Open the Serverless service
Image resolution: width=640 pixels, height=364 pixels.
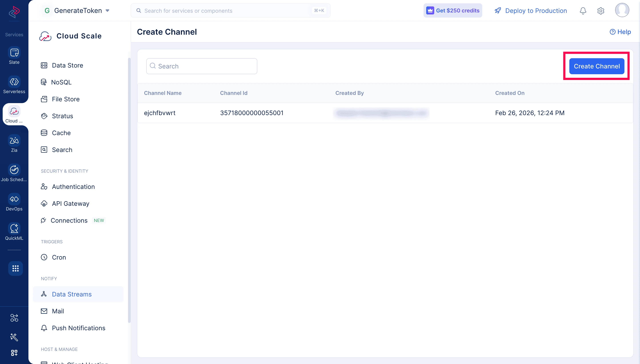pyautogui.click(x=14, y=85)
